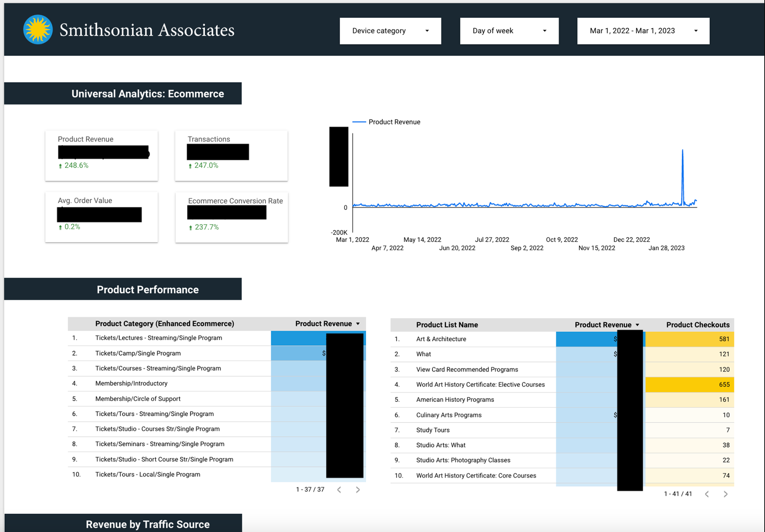Click the 1 - 37 / 37 pagination text
This screenshot has width=765, height=532.
point(310,489)
